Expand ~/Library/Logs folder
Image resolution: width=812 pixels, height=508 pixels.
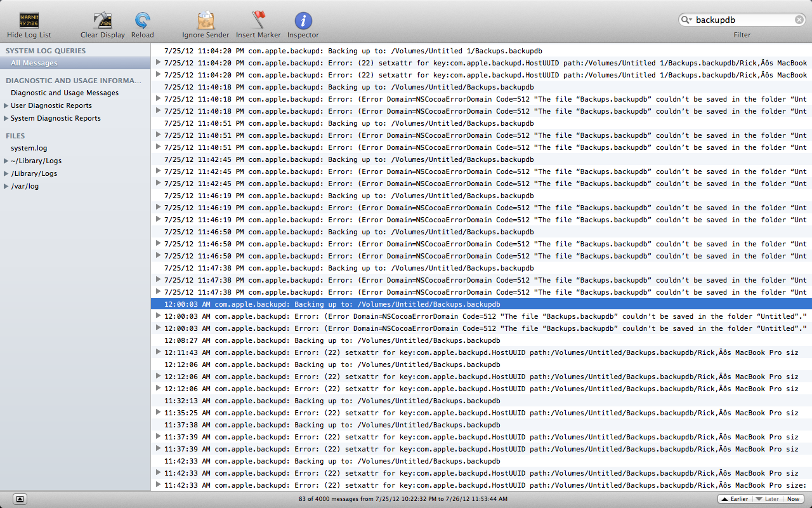click(6, 161)
